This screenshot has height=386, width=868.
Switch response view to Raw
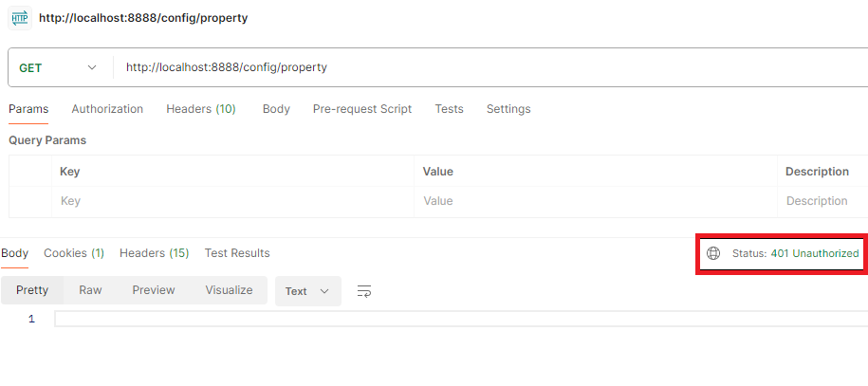[90, 290]
